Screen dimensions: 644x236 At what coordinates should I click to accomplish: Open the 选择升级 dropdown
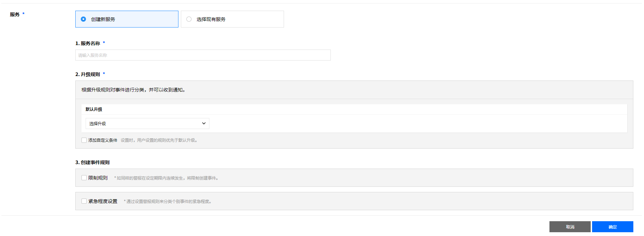[147, 124]
